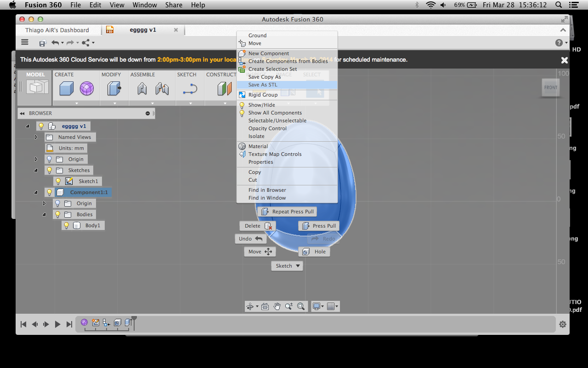The height and width of the screenshot is (368, 588).
Task: Switch to Thiago AiR's Dashboard tab
Action: pos(57,30)
